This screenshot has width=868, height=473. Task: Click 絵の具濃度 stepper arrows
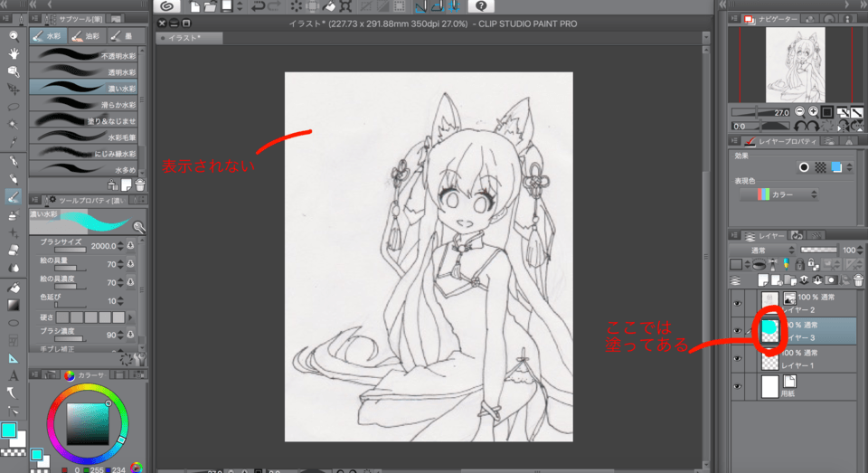(120, 282)
